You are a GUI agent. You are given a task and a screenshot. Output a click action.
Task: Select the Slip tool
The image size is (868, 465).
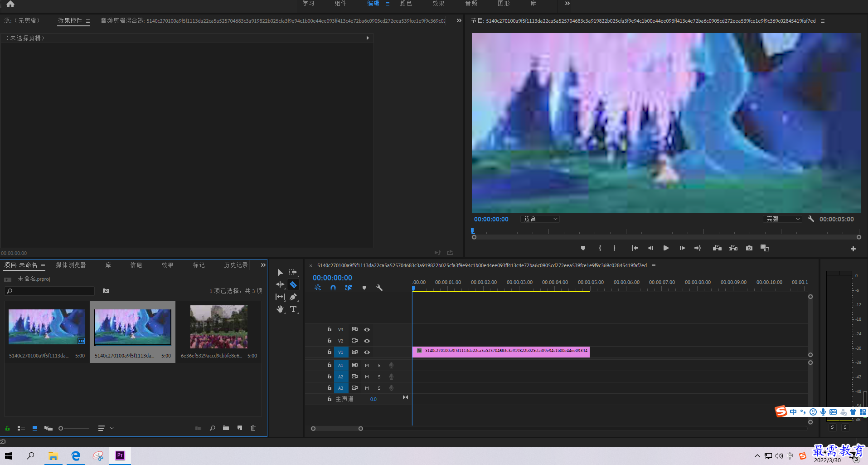(280, 297)
